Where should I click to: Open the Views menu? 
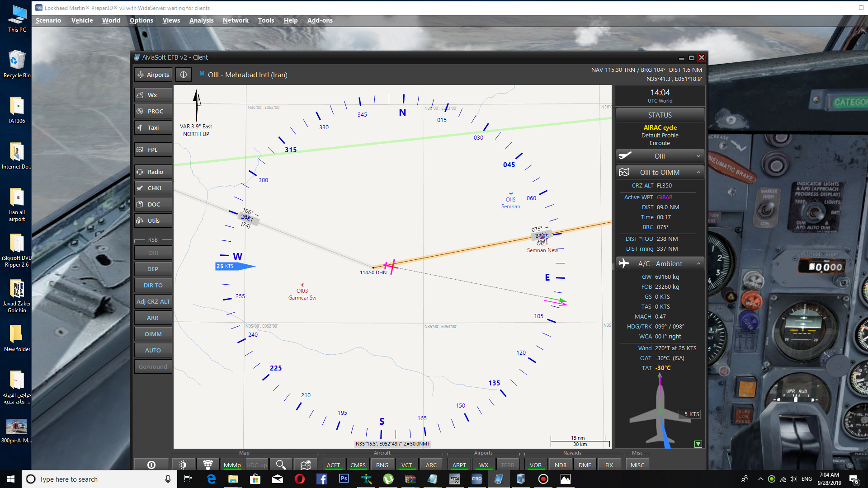click(171, 20)
